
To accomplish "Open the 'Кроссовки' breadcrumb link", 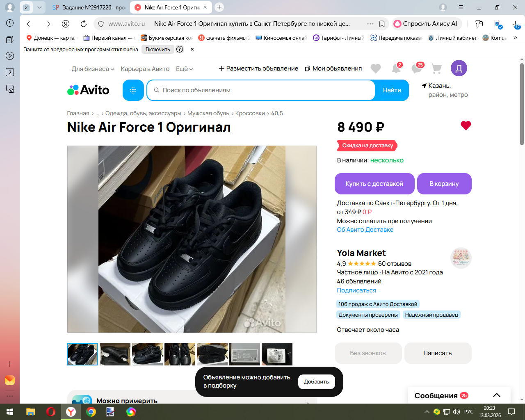I will 250,113.
